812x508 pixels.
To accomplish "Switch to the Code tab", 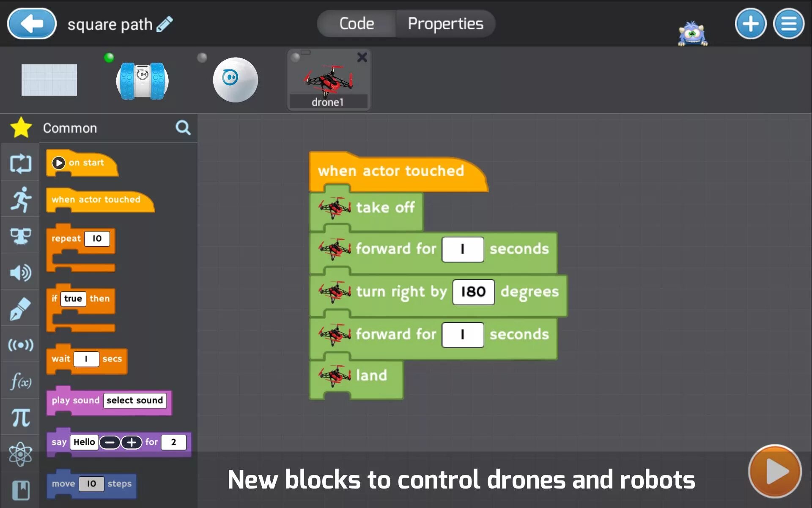I will pyautogui.click(x=357, y=23).
